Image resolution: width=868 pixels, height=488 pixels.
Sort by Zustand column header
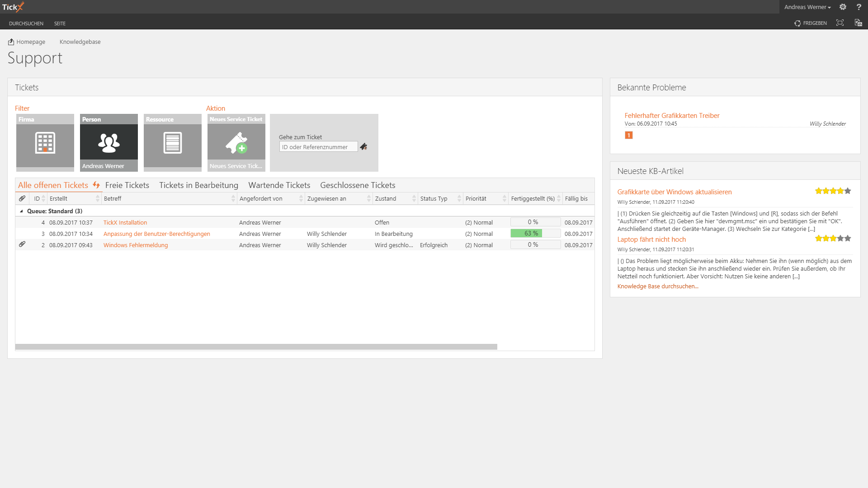click(395, 198)
